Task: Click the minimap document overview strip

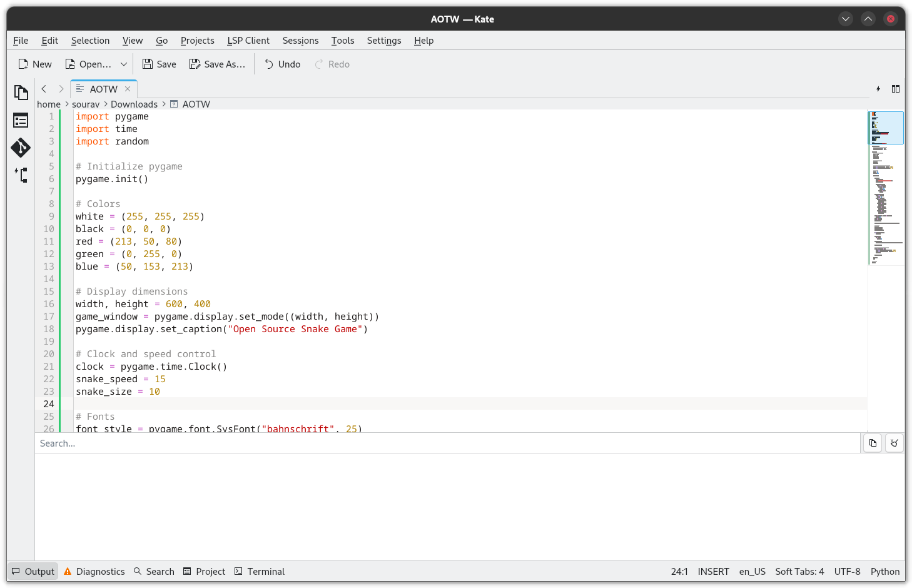Action: coord(886,188)
